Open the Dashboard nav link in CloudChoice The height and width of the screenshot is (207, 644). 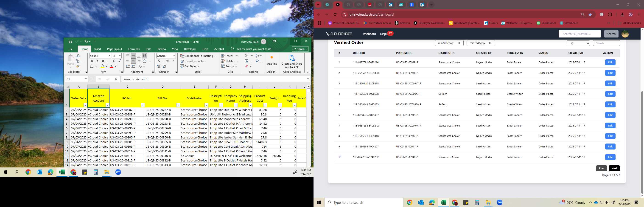(369, 34)
